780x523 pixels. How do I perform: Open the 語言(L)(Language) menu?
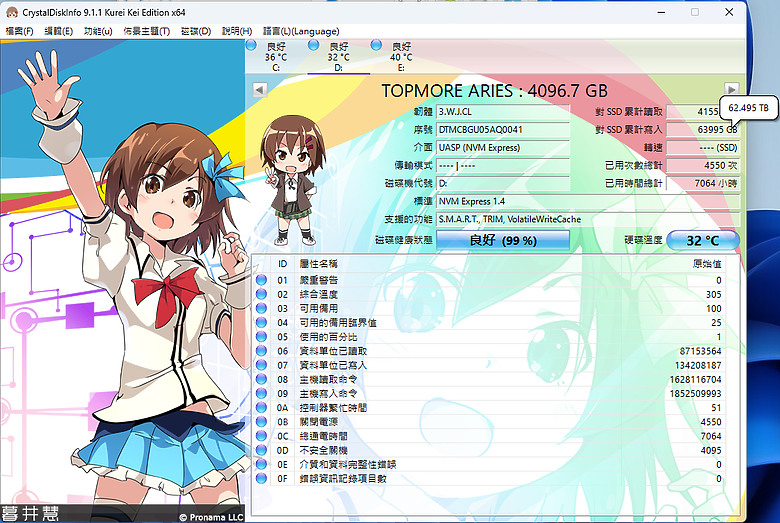click(x=301, y=31)
